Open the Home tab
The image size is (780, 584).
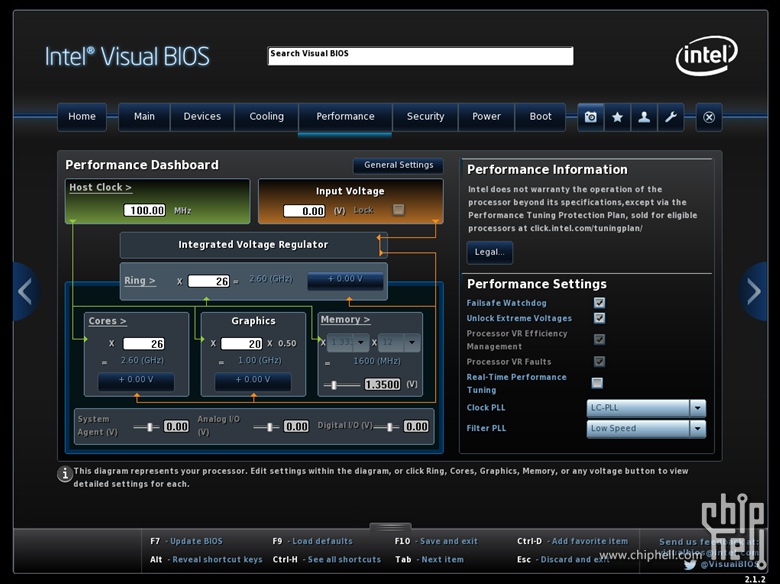click(82, 117)
